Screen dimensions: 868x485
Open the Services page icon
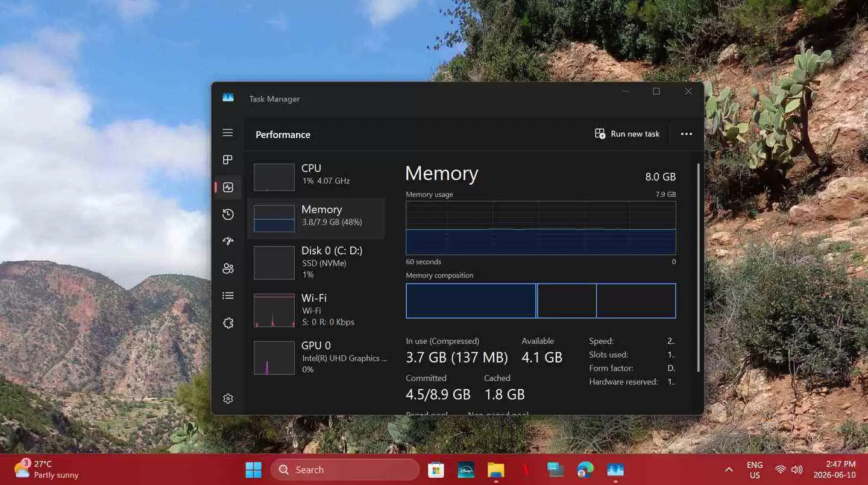pyautogui.click(x=227, y=323)
